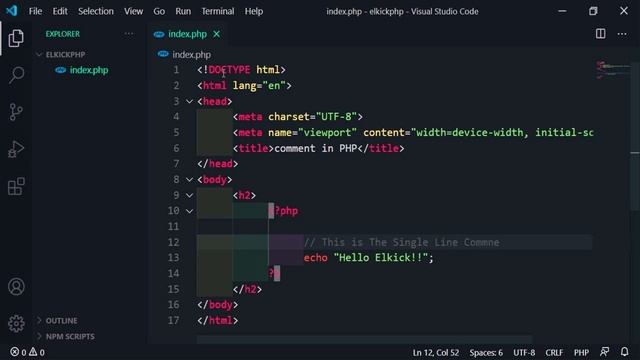Click Ln 12, Col 52 in status bar
Screen dimensions: 640x360
tap(436, 352)
